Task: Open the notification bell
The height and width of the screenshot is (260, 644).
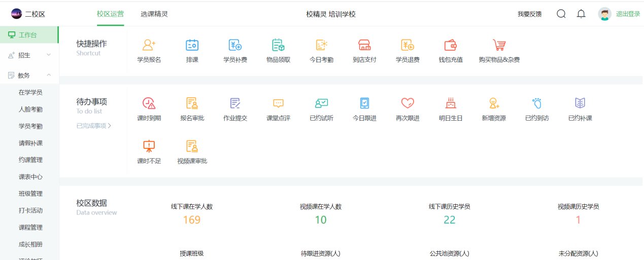Action: [x=582, y=14]
